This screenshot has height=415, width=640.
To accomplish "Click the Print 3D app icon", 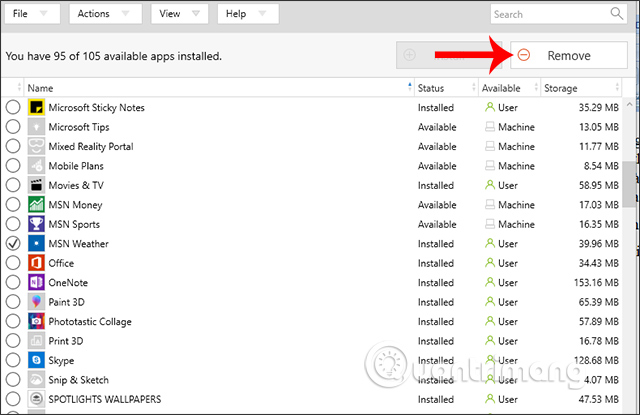I will coord(36,341).
